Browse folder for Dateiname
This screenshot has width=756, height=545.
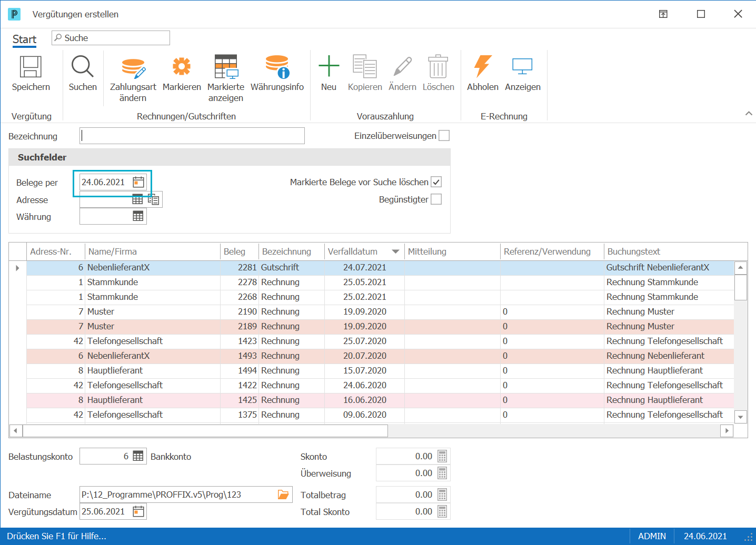tap(283, 494)
